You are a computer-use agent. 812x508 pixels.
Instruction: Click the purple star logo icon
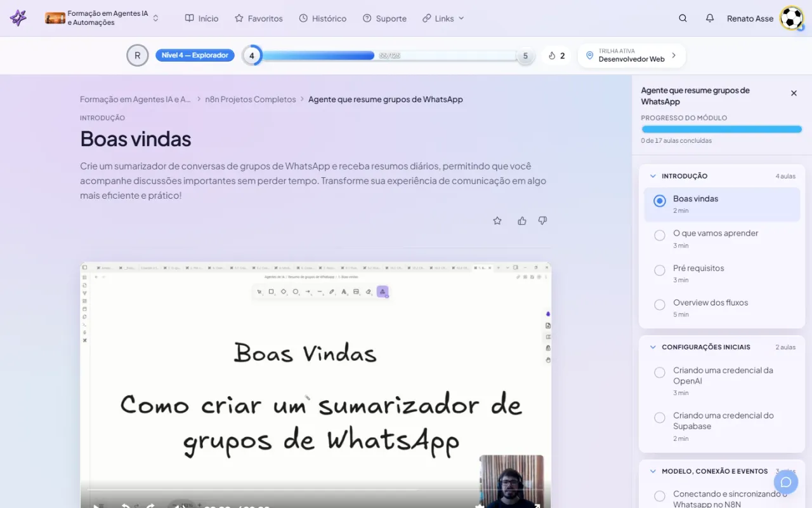18,18
